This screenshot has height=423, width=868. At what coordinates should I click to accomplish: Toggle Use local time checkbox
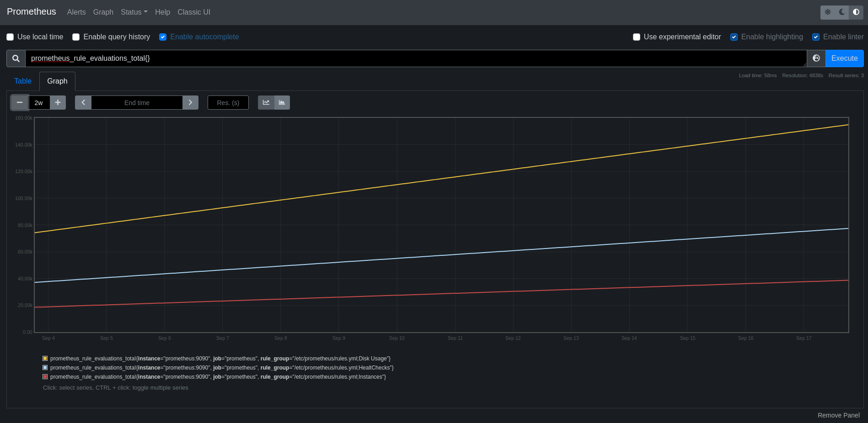(x=10, y=37)
